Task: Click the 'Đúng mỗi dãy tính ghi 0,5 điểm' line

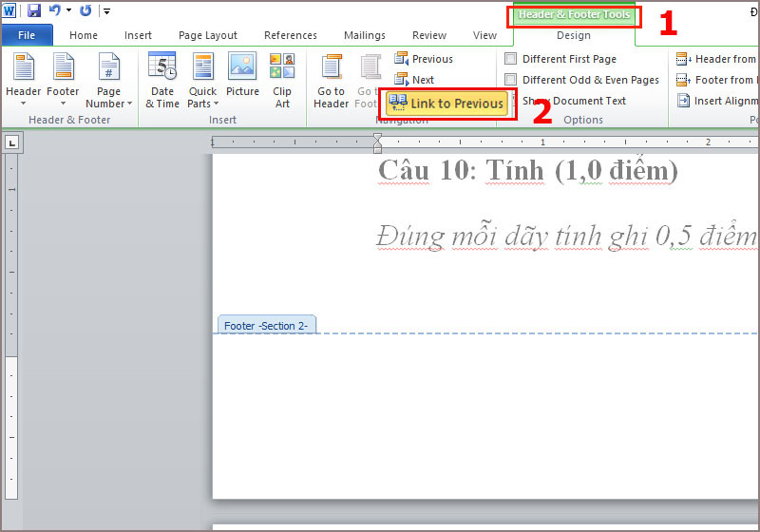Action: point(567,237)
